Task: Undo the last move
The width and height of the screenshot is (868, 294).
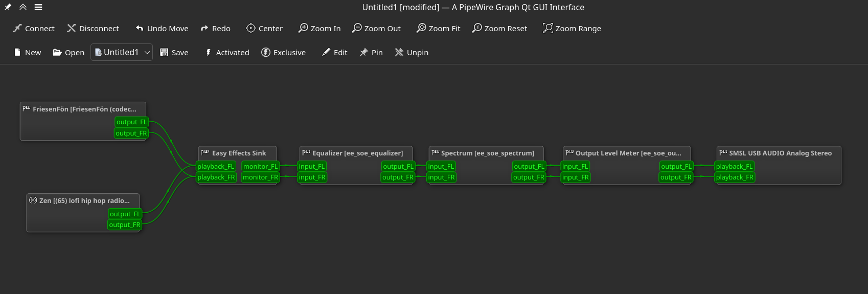Action: coord(162,28)
